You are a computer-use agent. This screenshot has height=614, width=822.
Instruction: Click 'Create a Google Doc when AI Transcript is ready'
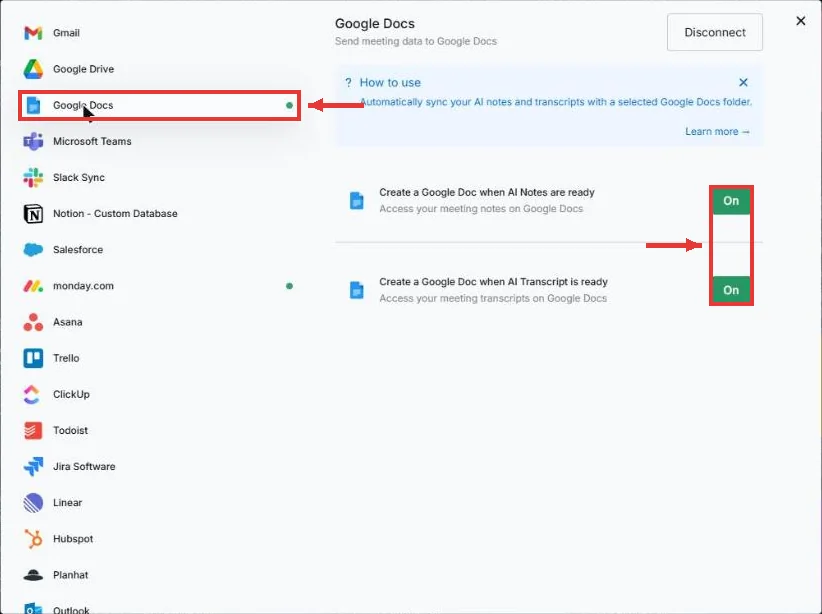[x=493, y=282]
